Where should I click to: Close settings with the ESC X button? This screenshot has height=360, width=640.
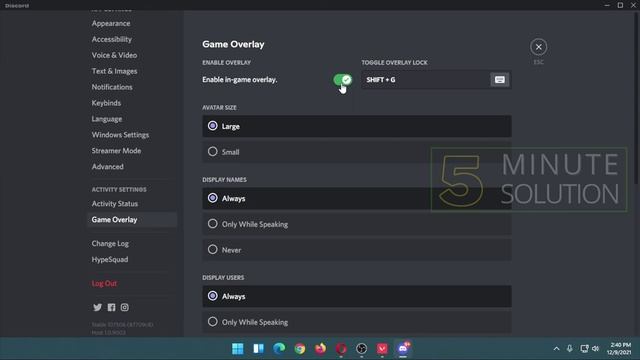pos(538,47)
